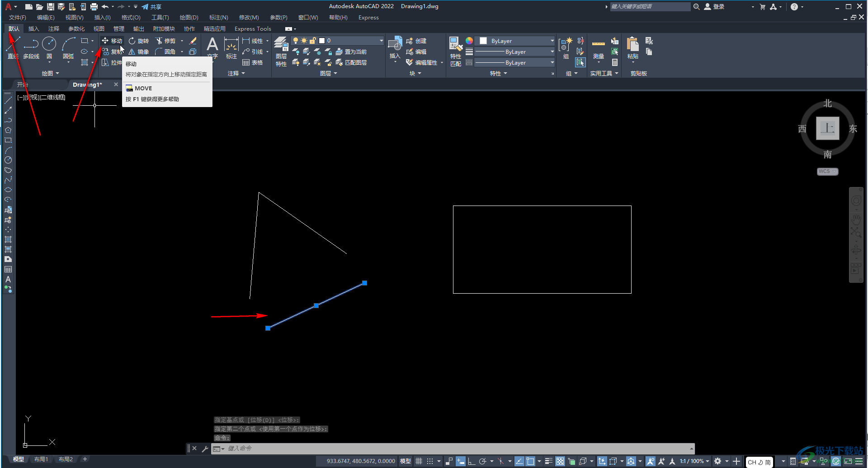Select the Multiline Text tool in left toolbar
Screen dimensions: 868x468
pyautogui.click(x=8, y=279)
